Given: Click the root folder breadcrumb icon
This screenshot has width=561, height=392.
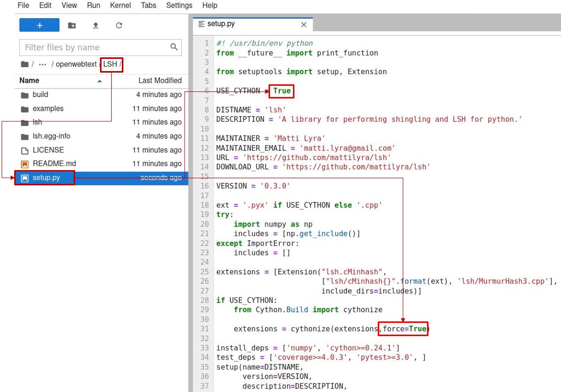Looking at the screenshot, I should point(24,64).
